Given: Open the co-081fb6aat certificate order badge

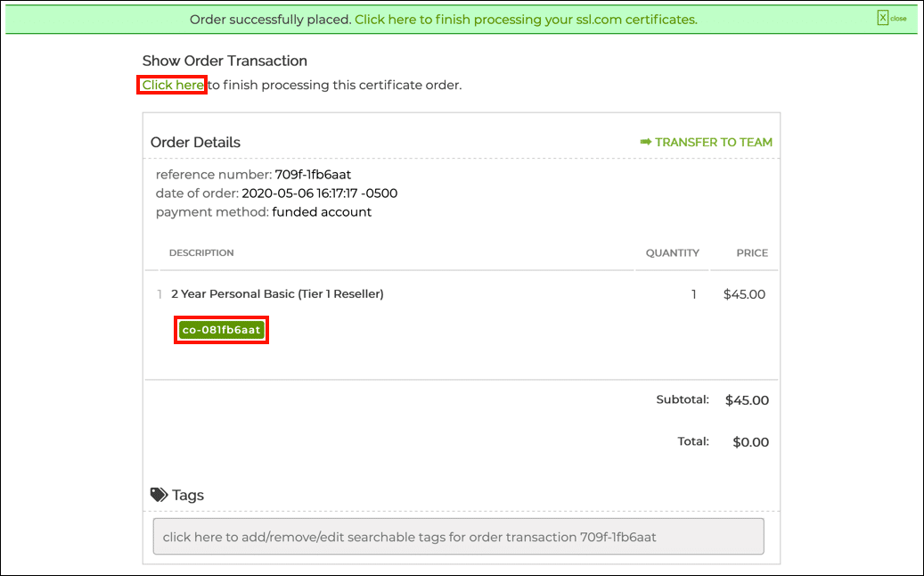Looking at the screenshot, I should (x=221, y=330).
